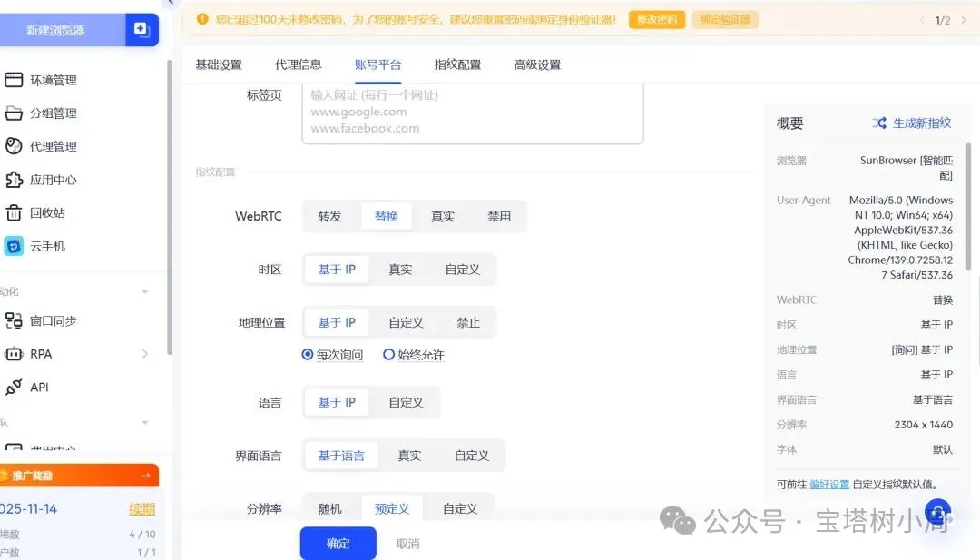Open 应用中心 puzzle icon
Viewport: 980px width, 560px height.
tap(14, 180)
